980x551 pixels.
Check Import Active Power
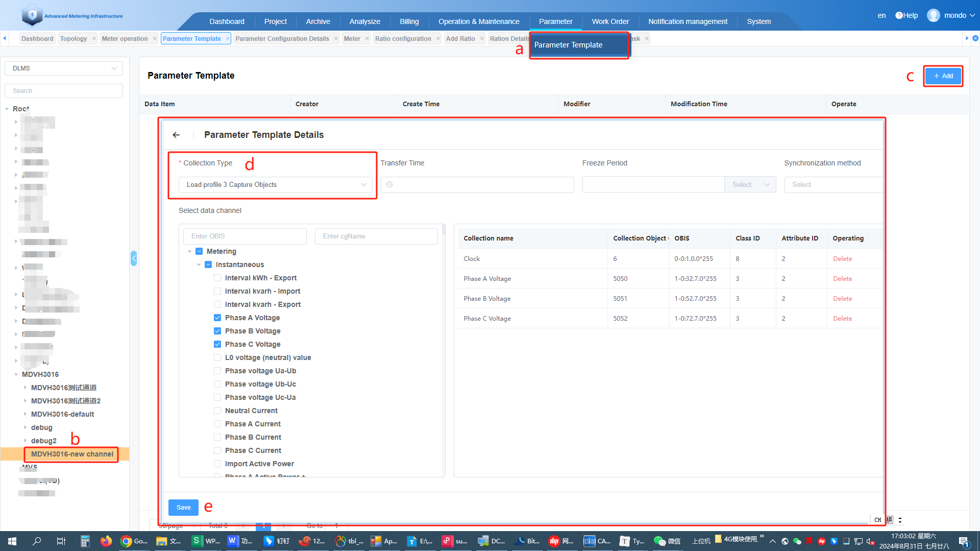tap(217, 464)
